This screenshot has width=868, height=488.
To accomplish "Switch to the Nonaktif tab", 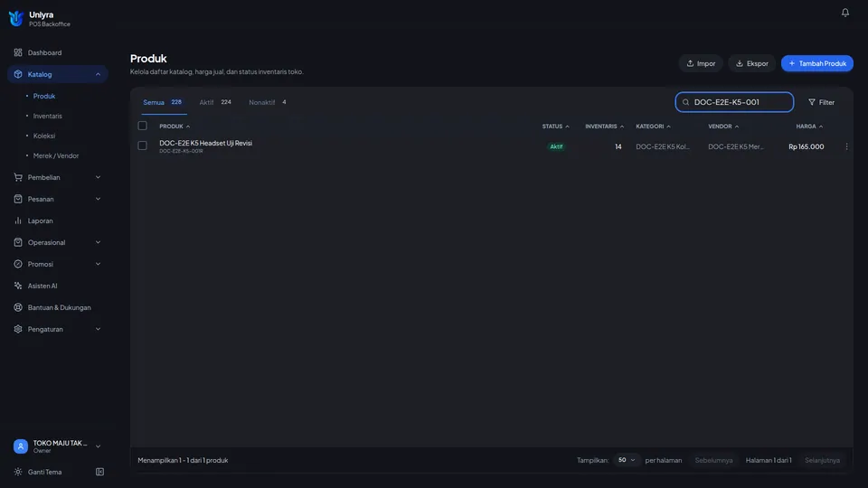I will [x=268, y=102].
